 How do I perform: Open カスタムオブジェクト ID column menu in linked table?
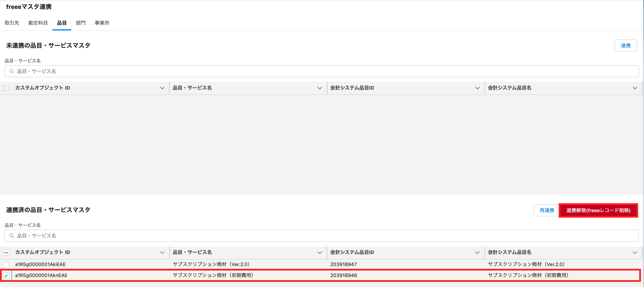click(x=162, y=253)
